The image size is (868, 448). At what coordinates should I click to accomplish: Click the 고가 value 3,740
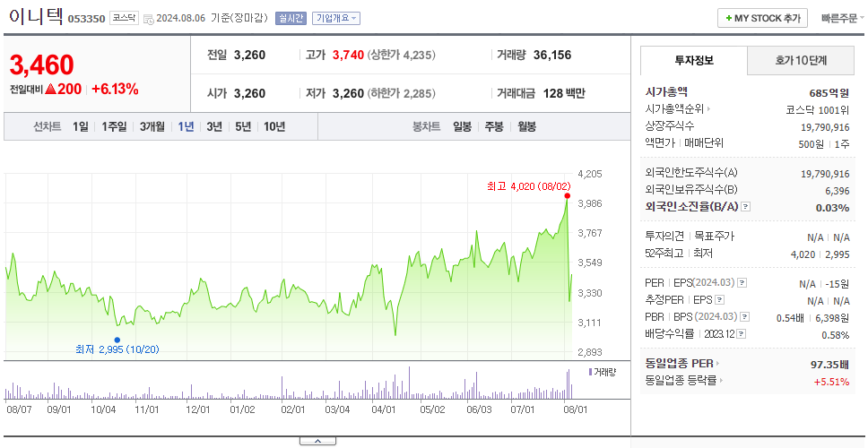click(x=348, y=56)
